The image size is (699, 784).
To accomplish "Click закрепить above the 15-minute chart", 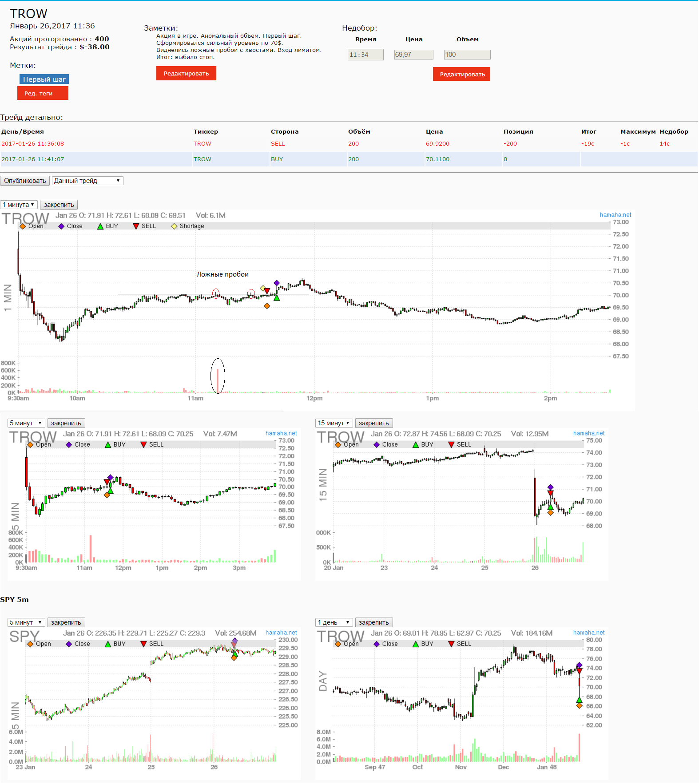I will pyautogui.click(x=373, y=423).
